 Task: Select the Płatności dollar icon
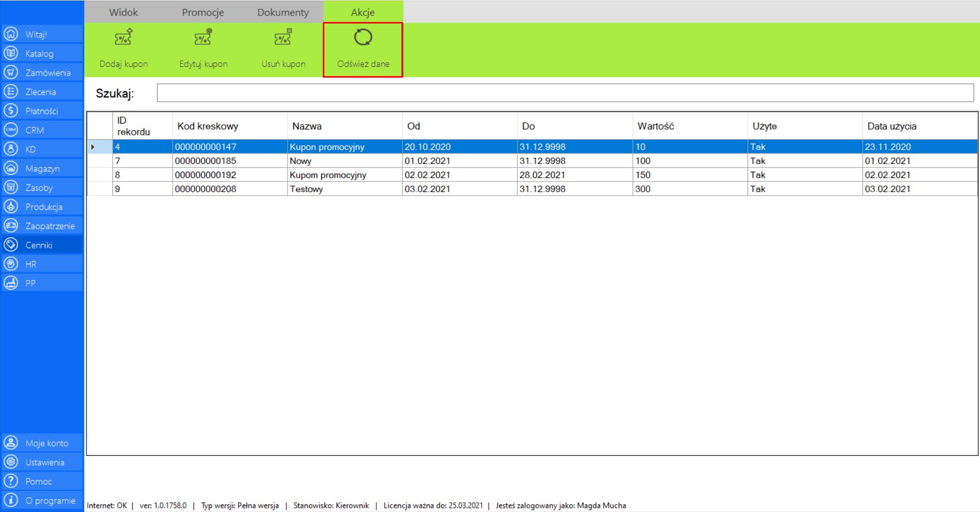[x=11, y=111]
